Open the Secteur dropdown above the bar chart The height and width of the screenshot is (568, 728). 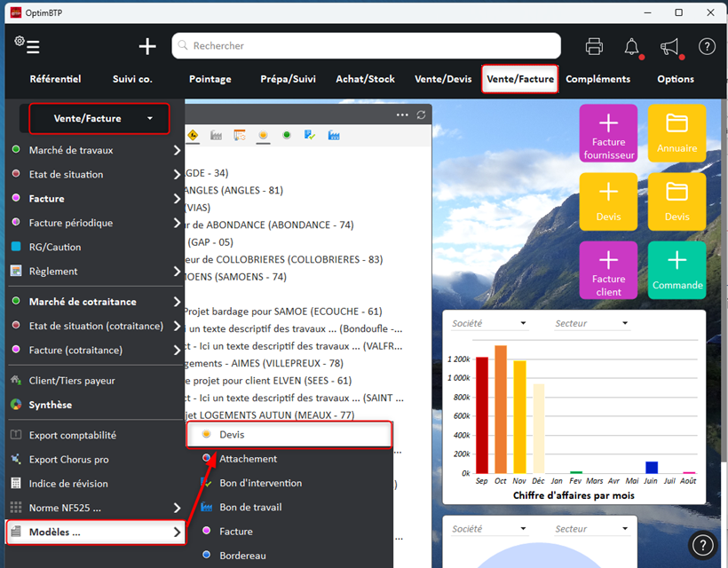coord(591,324)
